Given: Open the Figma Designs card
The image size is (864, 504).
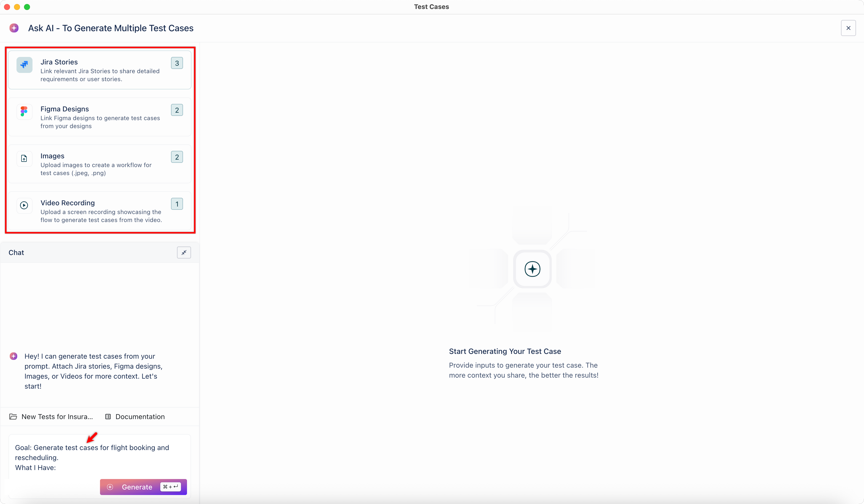Looking at the screenshot, I should coord(99,117).
